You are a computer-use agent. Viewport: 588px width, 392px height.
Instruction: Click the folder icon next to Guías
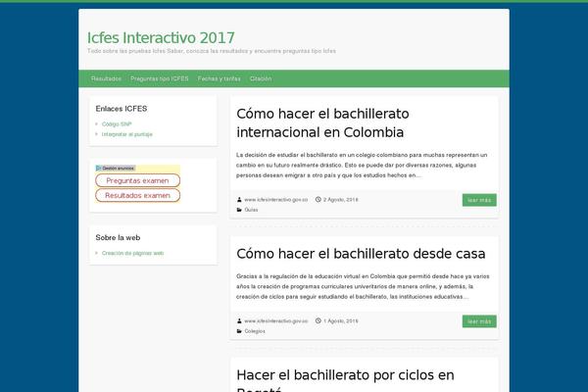(x=239, y=210)
